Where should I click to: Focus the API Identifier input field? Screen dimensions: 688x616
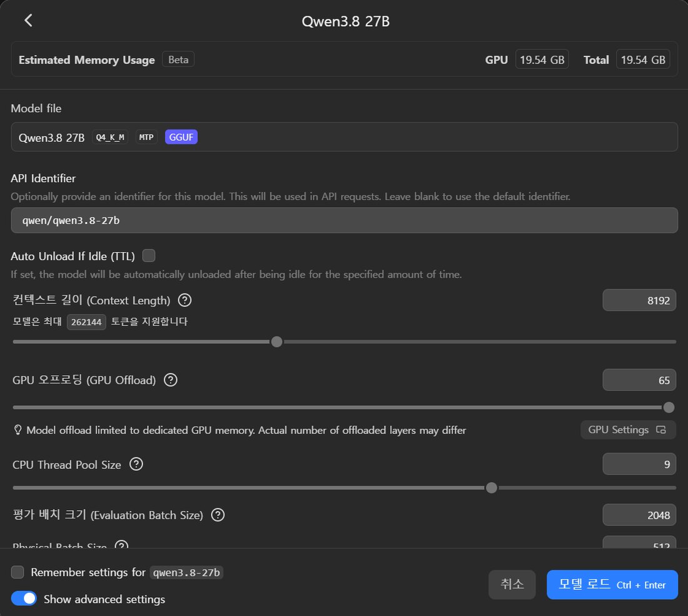345,220
